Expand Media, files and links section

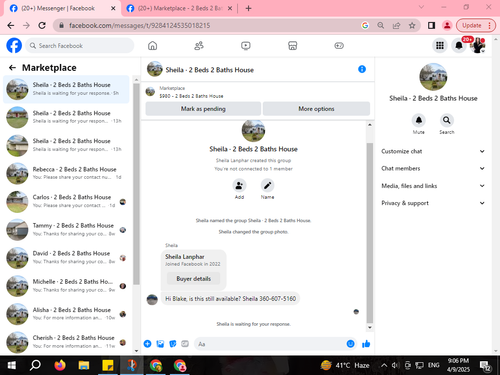pos(433,186)
